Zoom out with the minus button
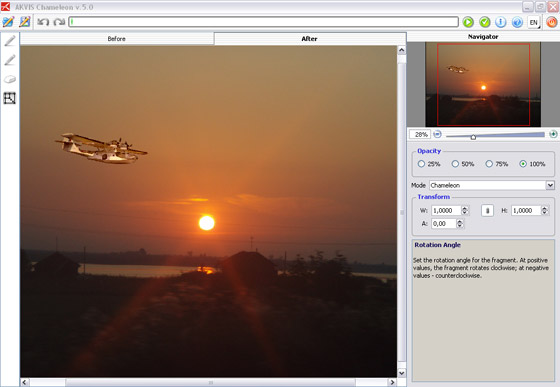Screen dimensions: 560x387 point(438,134)
